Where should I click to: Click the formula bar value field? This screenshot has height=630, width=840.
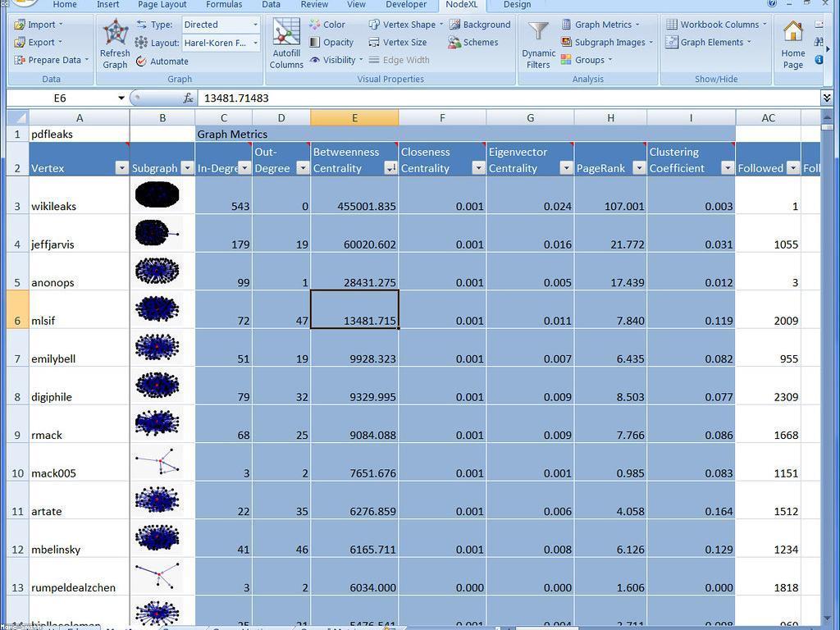coord(492,98)
